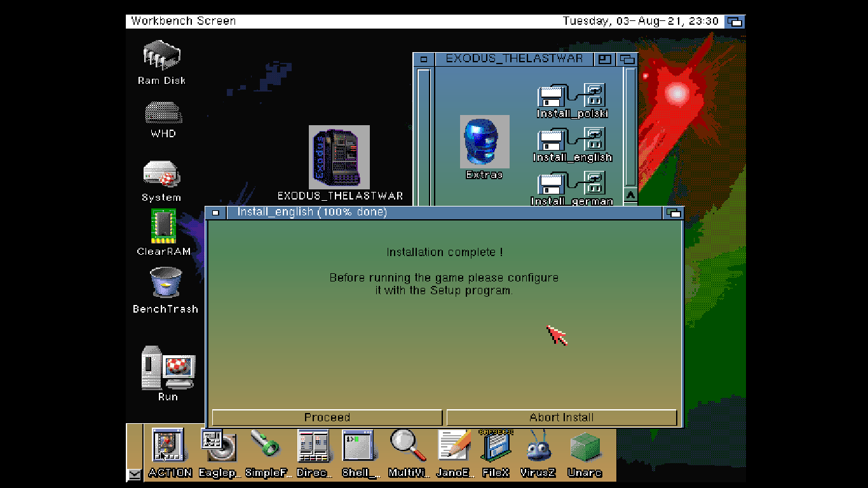Click the date and time in the screen bar

pos(641,21)
